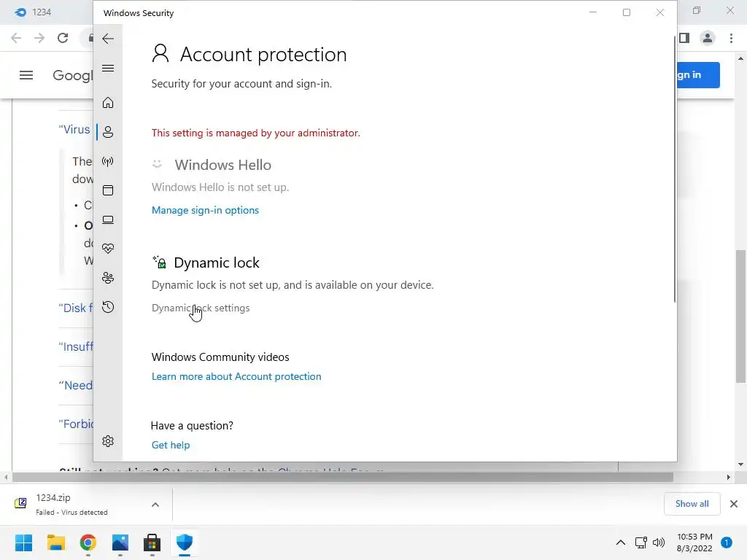This screenshot has width=747, height=560.
Task: Select Account protection sidebar icon
Action: (x=108, y=132)
